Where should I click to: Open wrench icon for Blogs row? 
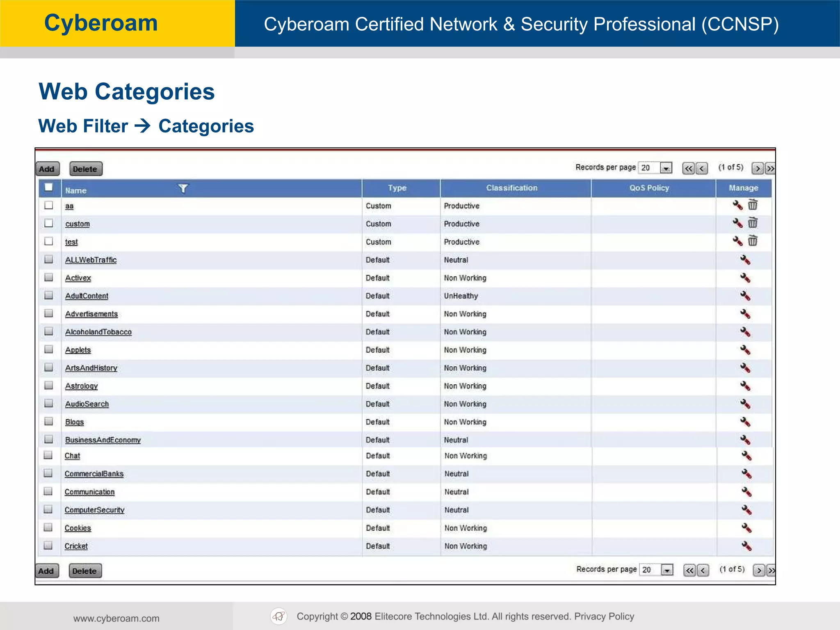pos(745,422)
